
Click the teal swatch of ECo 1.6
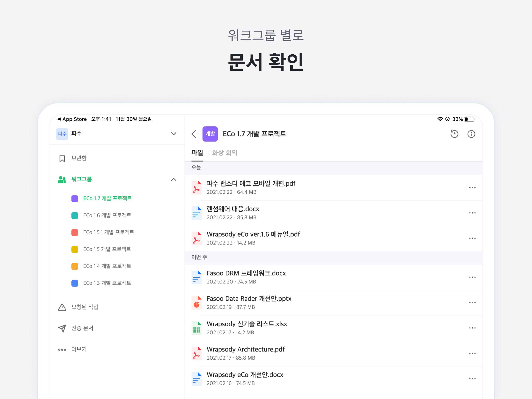pos(75,215)
